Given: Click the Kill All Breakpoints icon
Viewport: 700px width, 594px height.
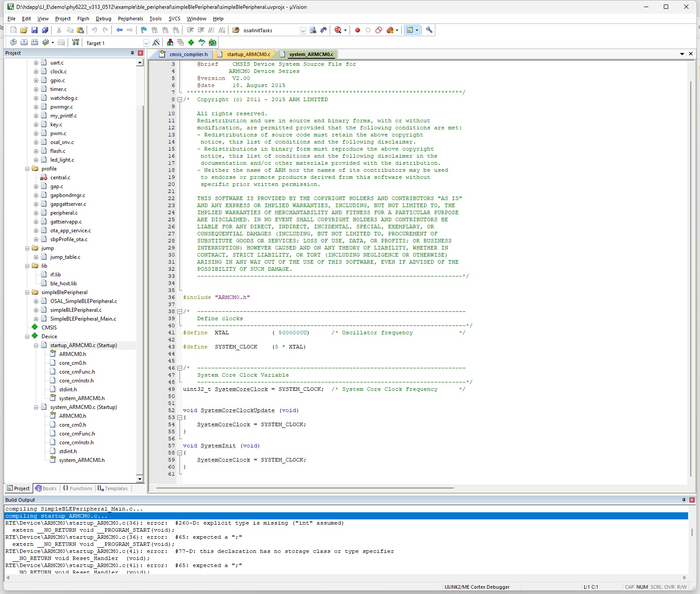Looking at the screenshot, I should [x=390, y=30].
